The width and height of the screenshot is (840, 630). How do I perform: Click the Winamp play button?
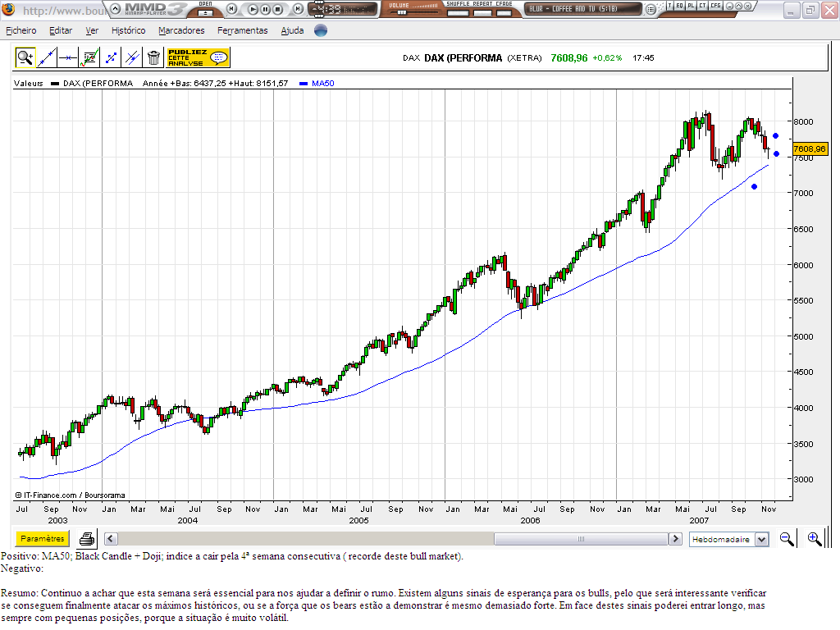253,10
